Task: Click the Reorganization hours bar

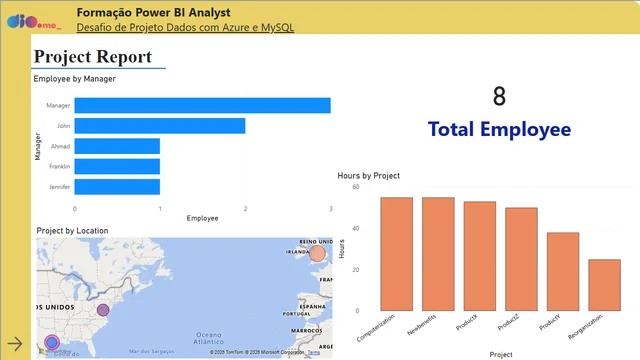Action: [x=604, y=285]
